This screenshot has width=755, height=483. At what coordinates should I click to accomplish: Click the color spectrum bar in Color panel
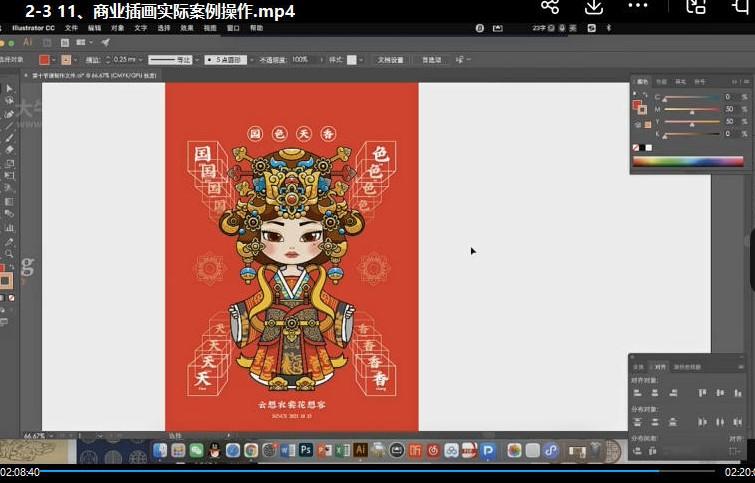(x=688, y=161)
